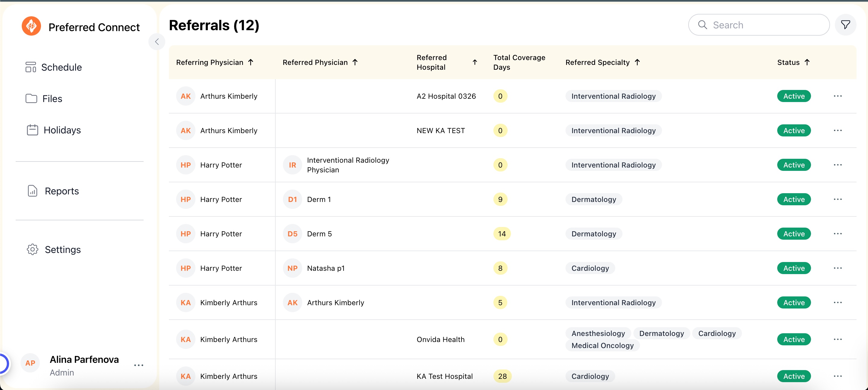This screenshot has width=868, height=390.
Task: Open the Settings page
Action: 54,249
